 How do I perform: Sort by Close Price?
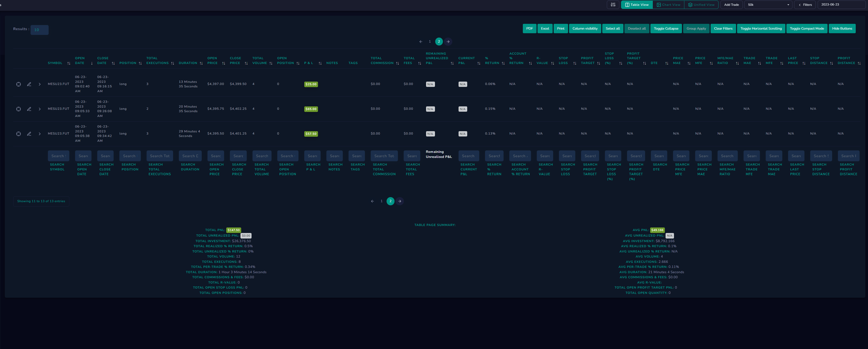click(246, 63)
